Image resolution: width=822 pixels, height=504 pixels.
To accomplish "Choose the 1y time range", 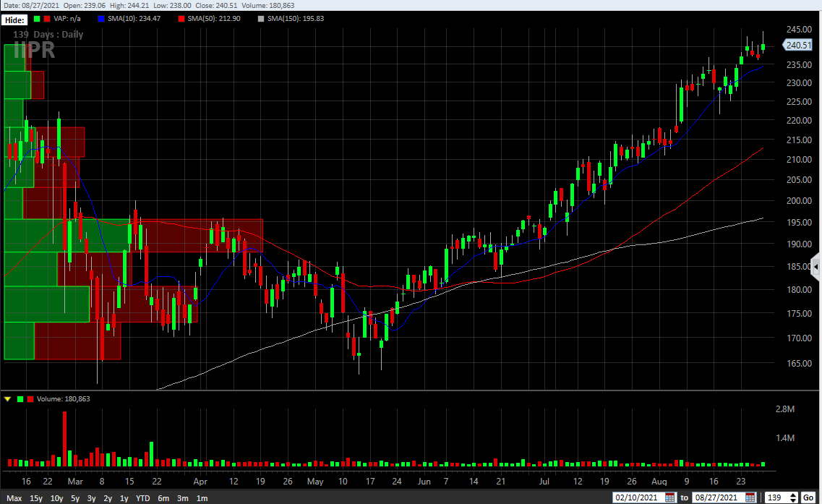I will tap(124, 498).
